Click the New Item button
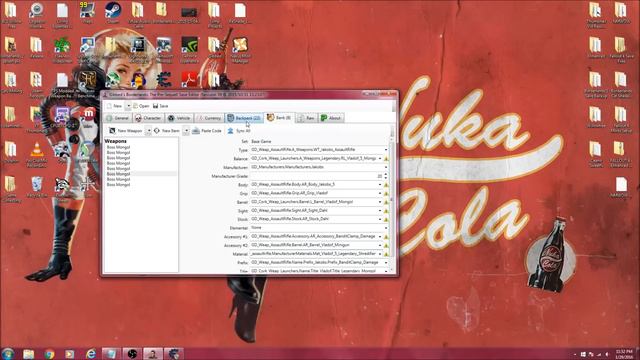Viewport: 640px width, 360px height. pyautogui.click(x=167, y=131)
